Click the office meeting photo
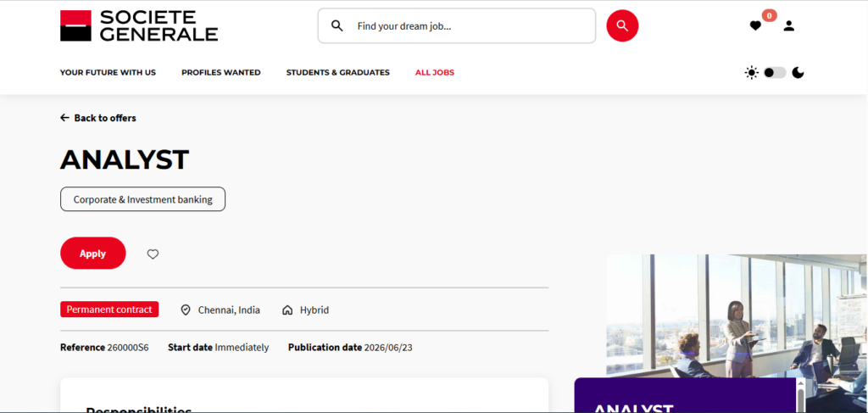Screen dimensions: 868x413 pyautogui.click(x=737, y=315)
